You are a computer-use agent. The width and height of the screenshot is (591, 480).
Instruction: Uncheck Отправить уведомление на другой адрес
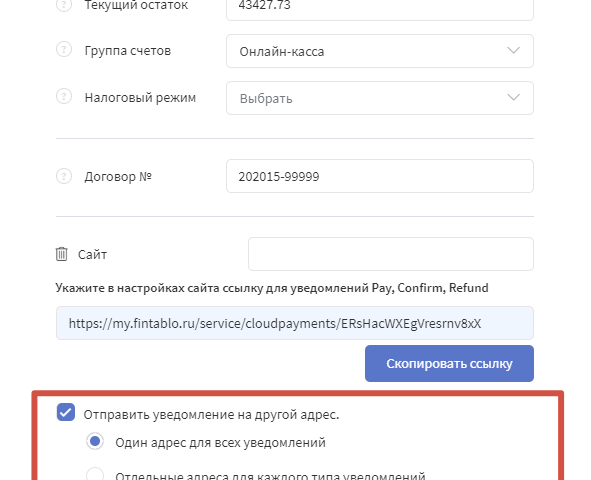(x=66, y=412)
